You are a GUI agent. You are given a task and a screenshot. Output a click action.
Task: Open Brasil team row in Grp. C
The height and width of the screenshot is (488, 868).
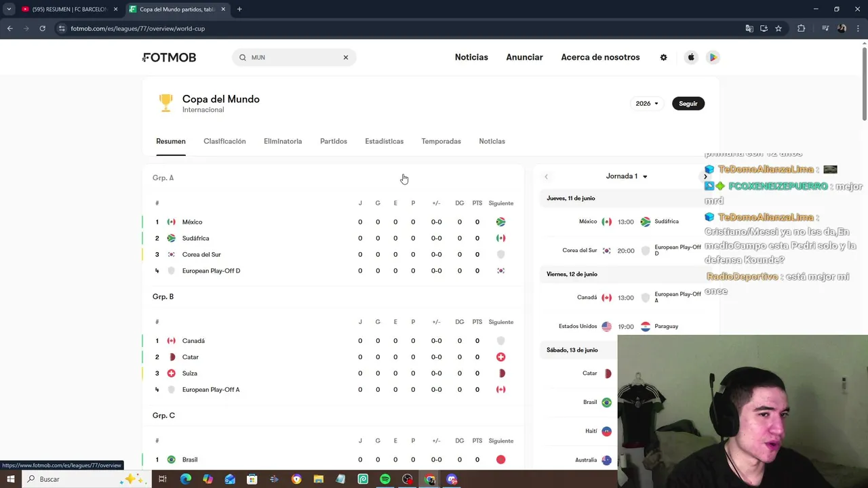(333, 460)
